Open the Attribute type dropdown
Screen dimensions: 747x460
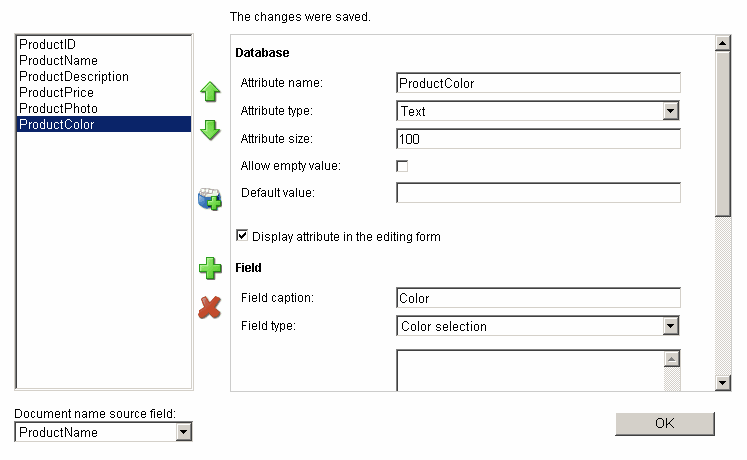pos(670,111)
